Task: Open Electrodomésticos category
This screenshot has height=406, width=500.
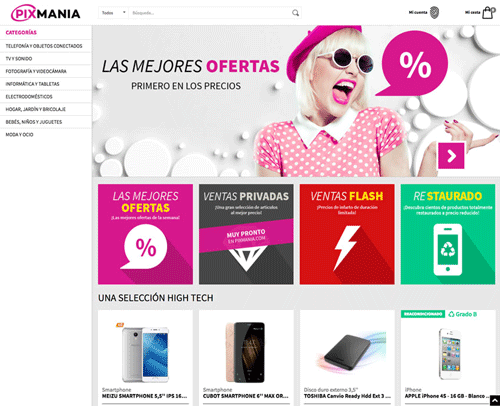Action: click(29, 97)
